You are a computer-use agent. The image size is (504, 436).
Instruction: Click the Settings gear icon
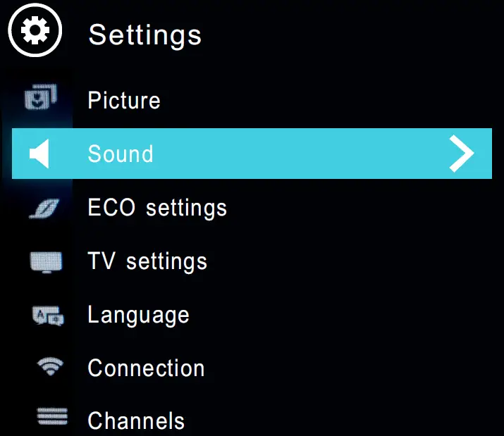click(x=35, y=32)
